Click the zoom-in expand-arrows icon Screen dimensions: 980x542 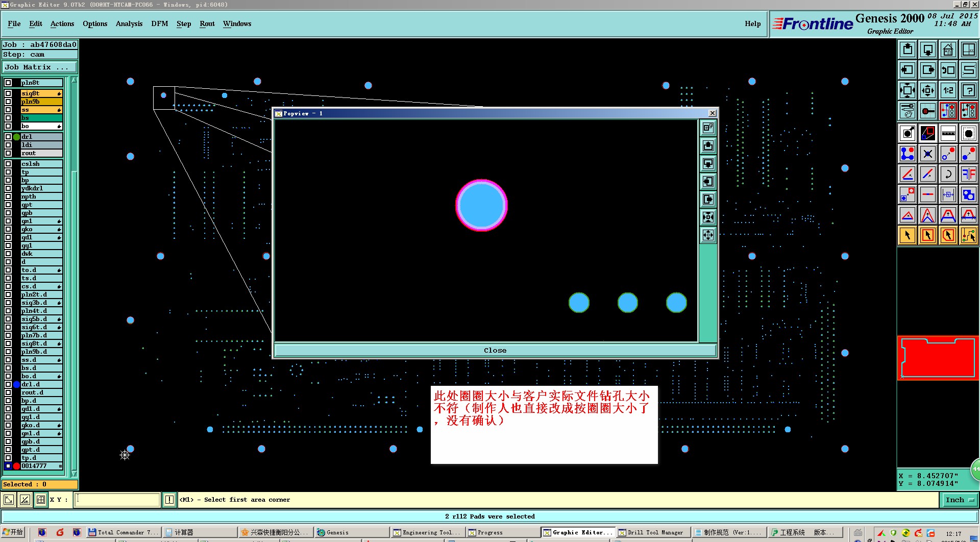pyautogui.click(x=908, y=90)
